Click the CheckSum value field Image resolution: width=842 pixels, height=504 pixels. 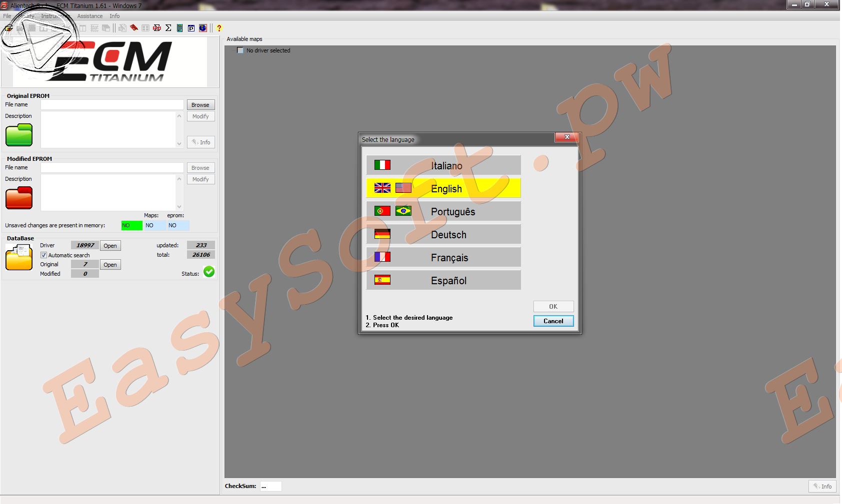coord(271,487)
